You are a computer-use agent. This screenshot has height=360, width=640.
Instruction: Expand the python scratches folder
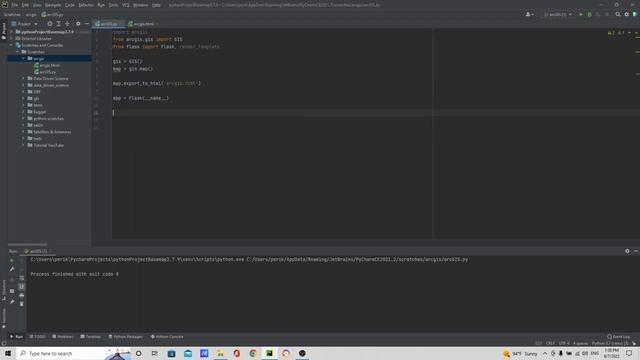click(x=23, y=118)
